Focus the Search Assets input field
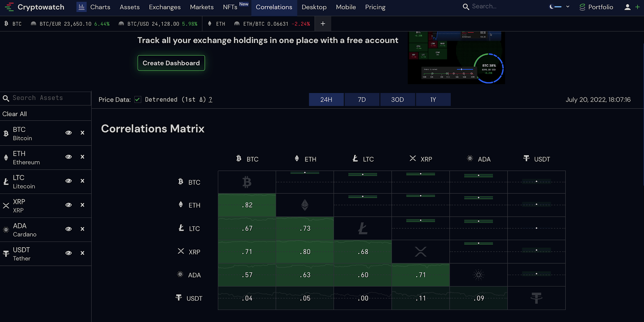Viewport: 644px width, 322px height. pos(48,98)
